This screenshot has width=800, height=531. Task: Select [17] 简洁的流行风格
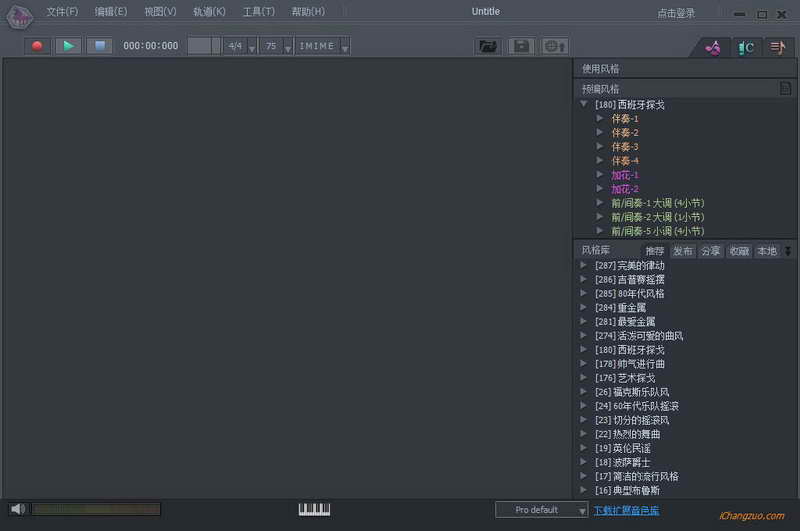(x=637, y=476)
